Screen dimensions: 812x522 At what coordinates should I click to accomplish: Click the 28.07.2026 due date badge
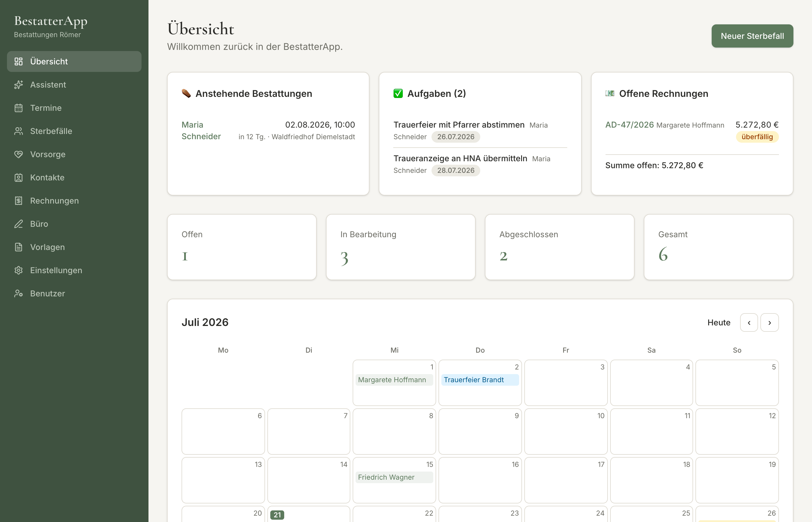456,170
